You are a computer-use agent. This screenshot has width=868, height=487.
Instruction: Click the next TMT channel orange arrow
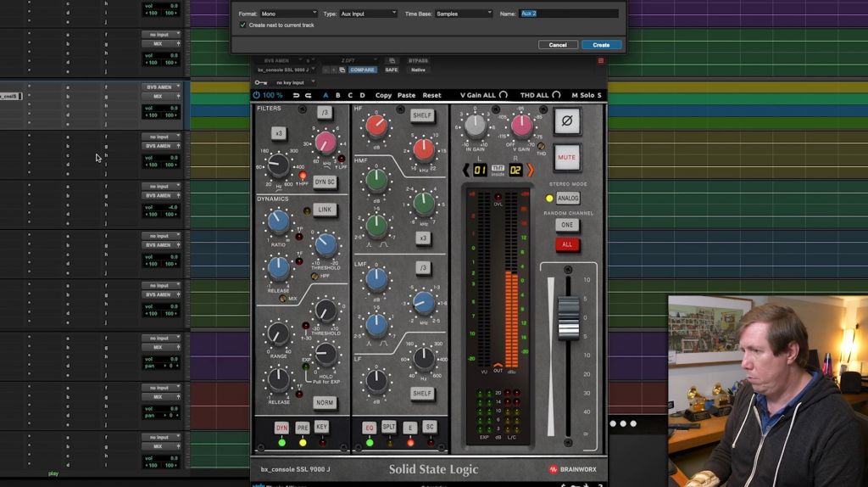pos(531,170)
